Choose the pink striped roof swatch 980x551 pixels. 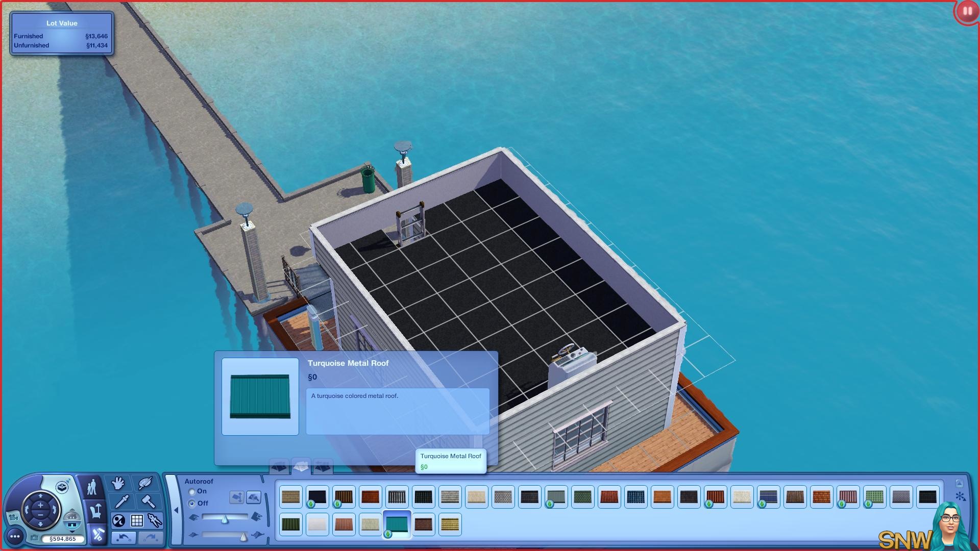[848, 497]
